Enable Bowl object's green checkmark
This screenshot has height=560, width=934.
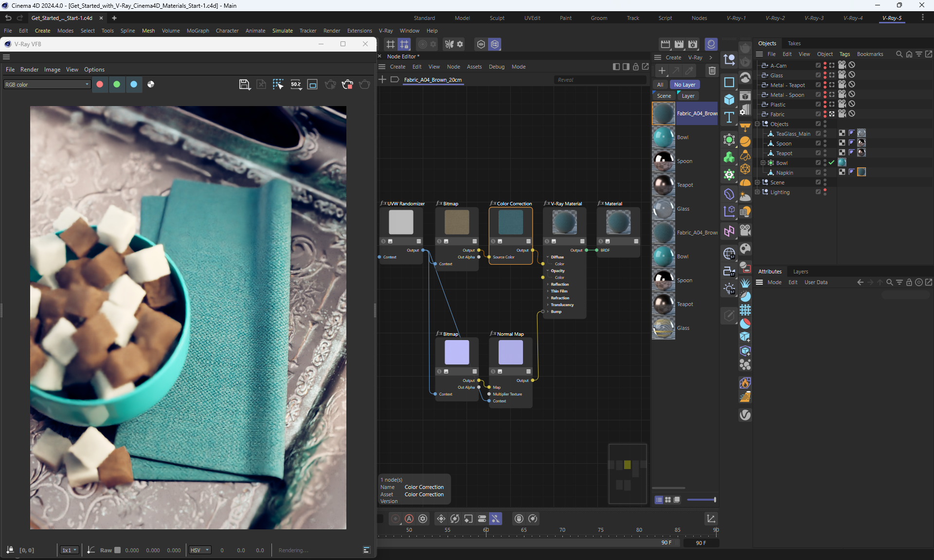point(831,163)
